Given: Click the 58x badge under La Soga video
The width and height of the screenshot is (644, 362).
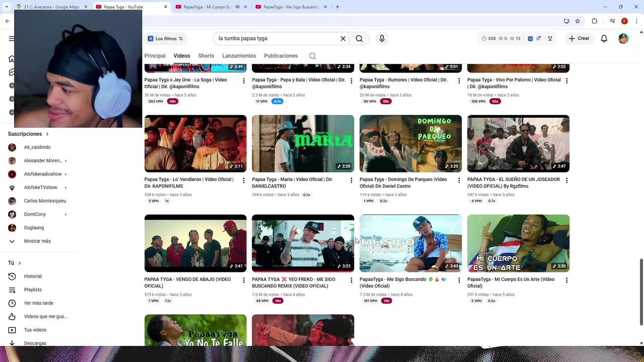Looking at the screenshot, I should coord(173,102).
